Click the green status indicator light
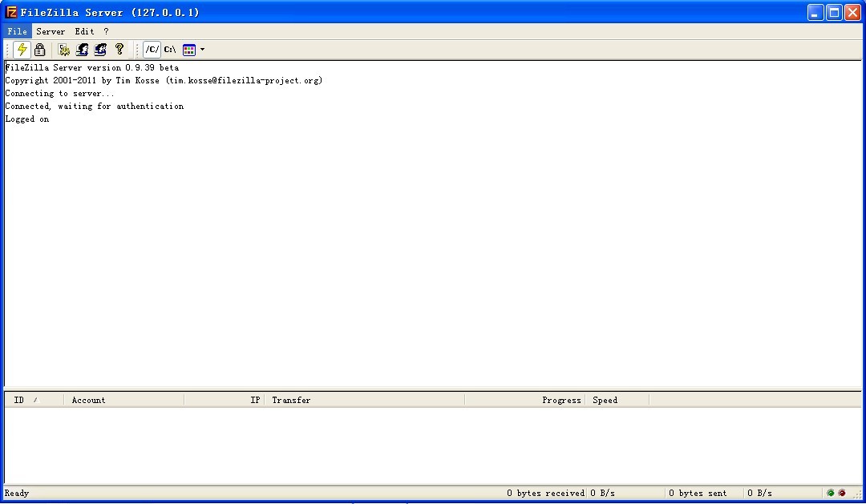 pos(831,493)
